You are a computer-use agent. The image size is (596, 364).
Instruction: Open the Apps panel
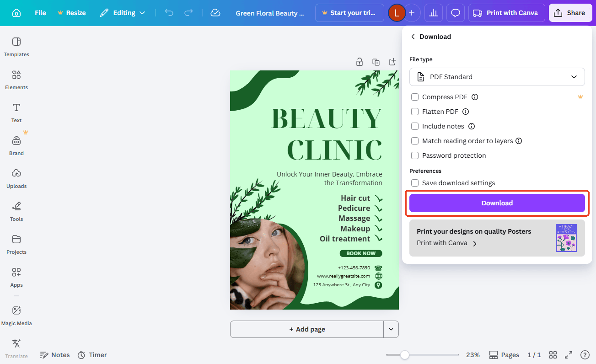[x=16, y=277]
